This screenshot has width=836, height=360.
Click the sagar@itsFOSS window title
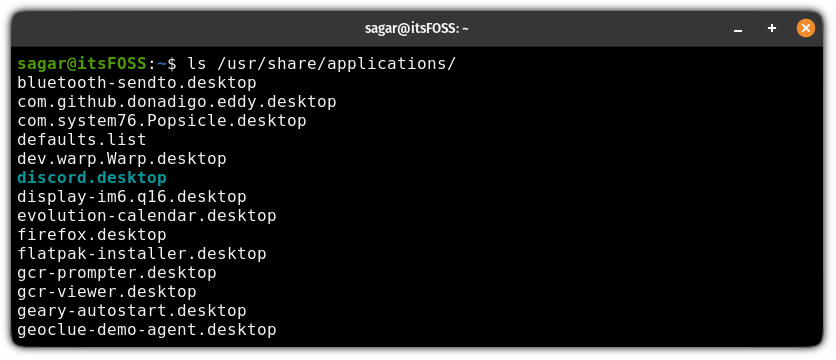(416, 29)
